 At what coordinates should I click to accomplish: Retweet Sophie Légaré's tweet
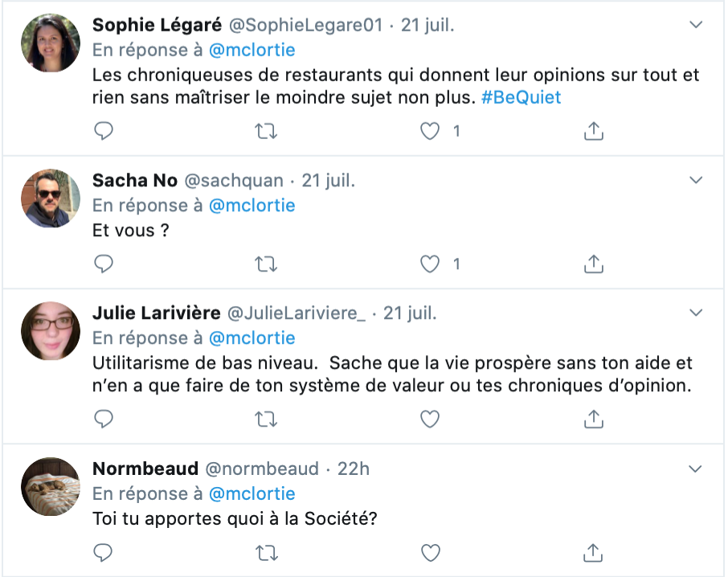point(266,131)
